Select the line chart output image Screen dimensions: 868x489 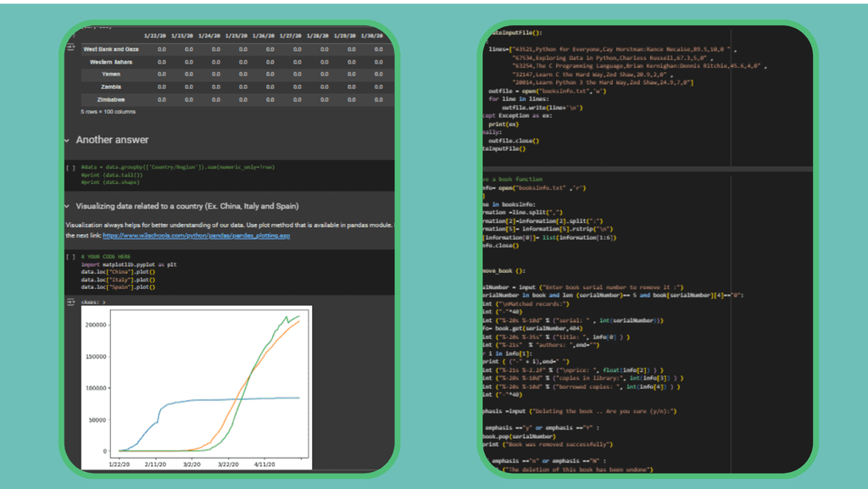(197, 387)
